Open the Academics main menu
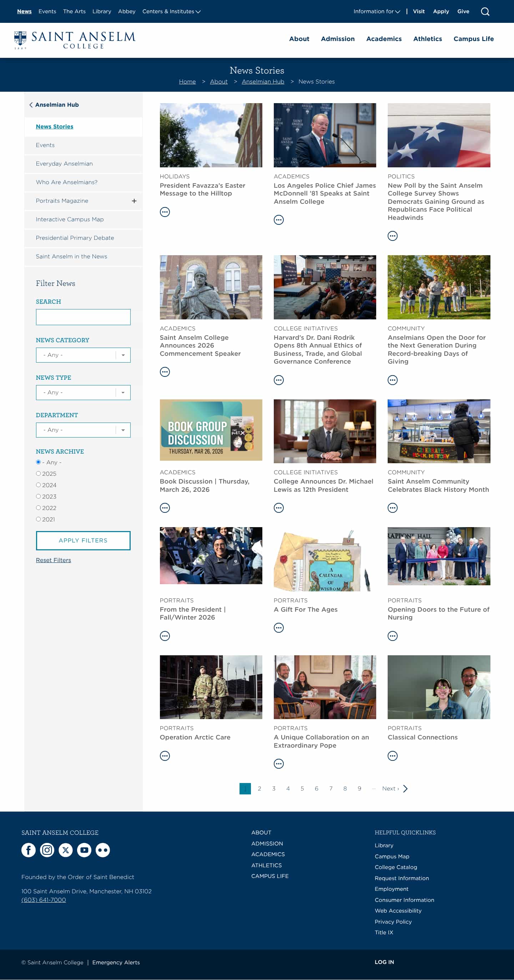The width and height of the screenshot is (514, 980). (x=384, y=39)
